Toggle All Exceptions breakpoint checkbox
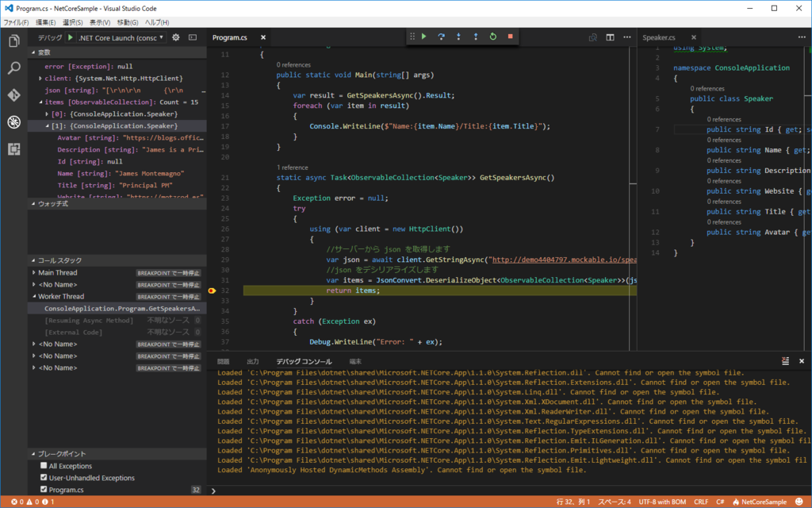This screenshot has width=812, height=508. [44, 465]
